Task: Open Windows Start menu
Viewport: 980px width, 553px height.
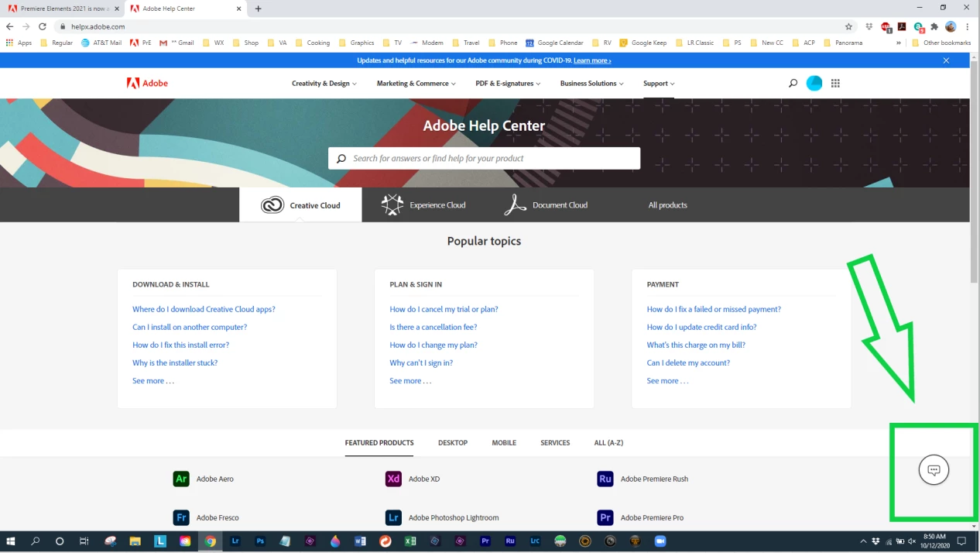Action: [x=11, y=541]
